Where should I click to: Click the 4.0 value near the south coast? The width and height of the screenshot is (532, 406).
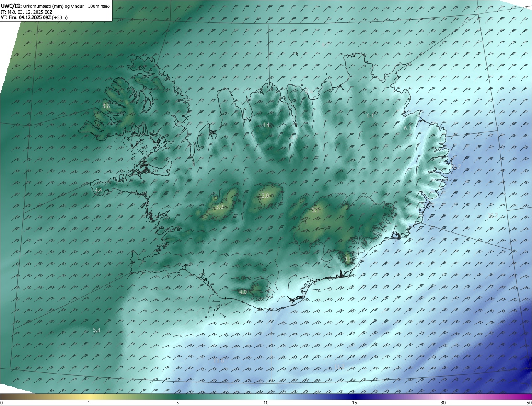pos(243,292)
